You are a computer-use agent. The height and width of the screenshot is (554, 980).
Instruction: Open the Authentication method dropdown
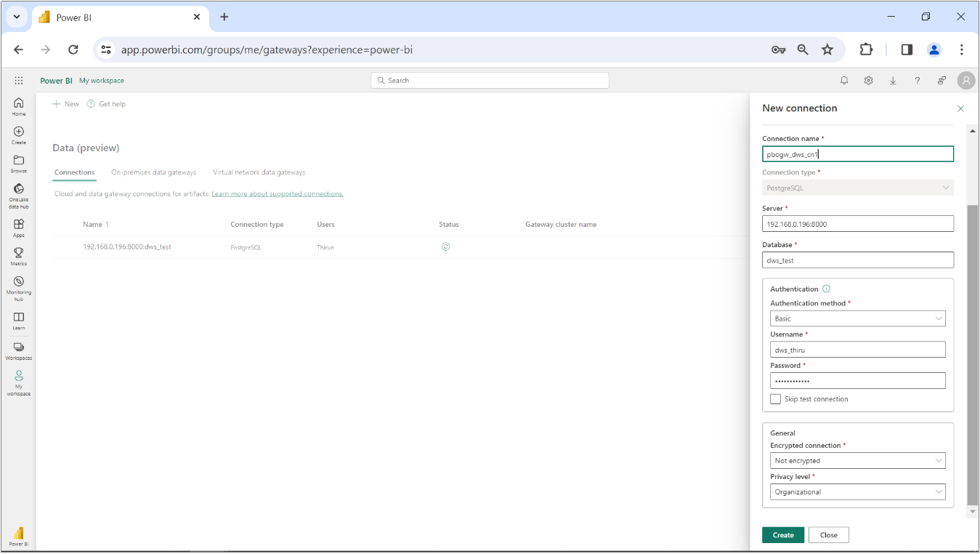click(x=858, y=318)
